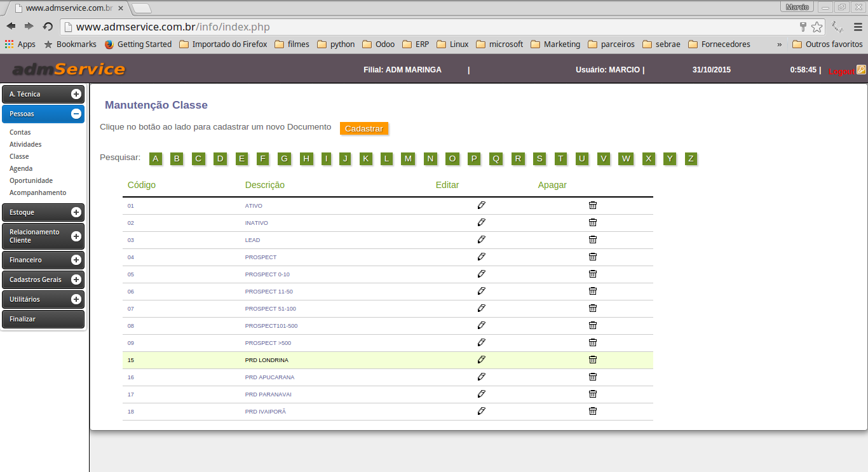The image size is (868, 472).
Task: Click the edit pencil for ATIVO row
Action: [x=481, y=205]
